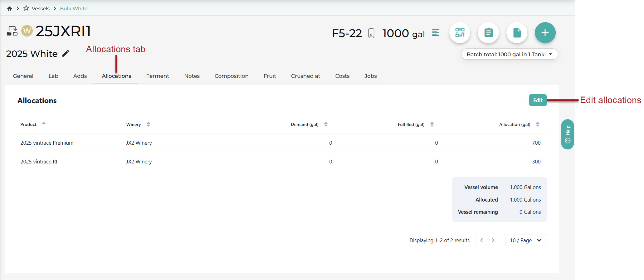
Task: Switch to the General tab
Action: pos(23,76)
